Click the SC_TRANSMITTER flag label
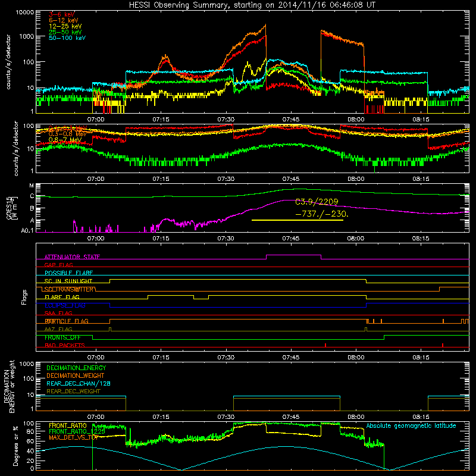The width and height of the screenshot is (476, 476). (x=70, y=289)
